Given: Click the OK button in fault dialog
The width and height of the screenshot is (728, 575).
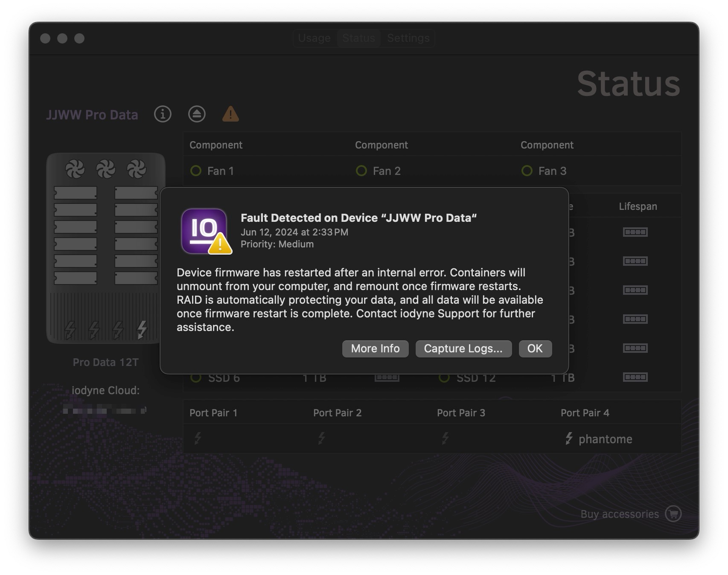Looking at the screenshot, I should 535,348.
